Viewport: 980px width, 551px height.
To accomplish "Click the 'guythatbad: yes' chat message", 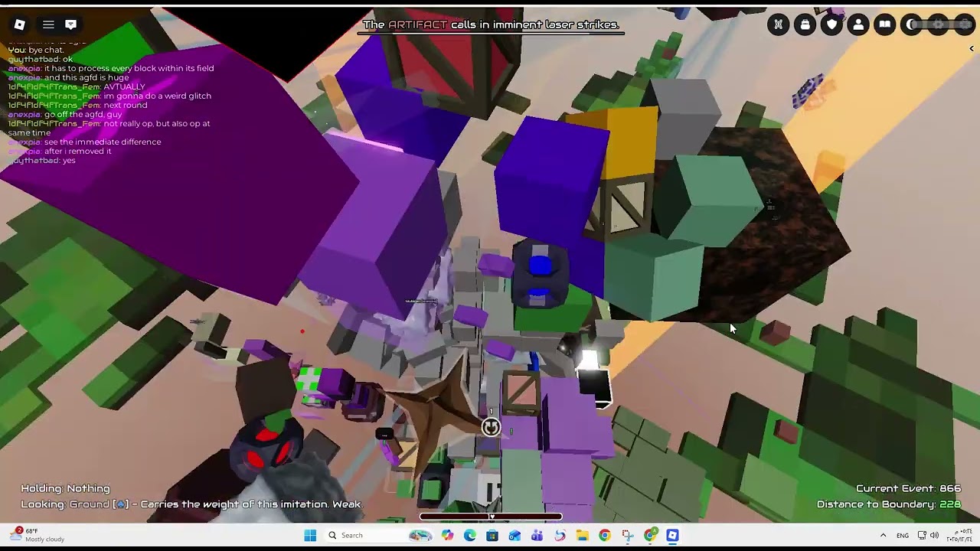I will tap(42, 160).
